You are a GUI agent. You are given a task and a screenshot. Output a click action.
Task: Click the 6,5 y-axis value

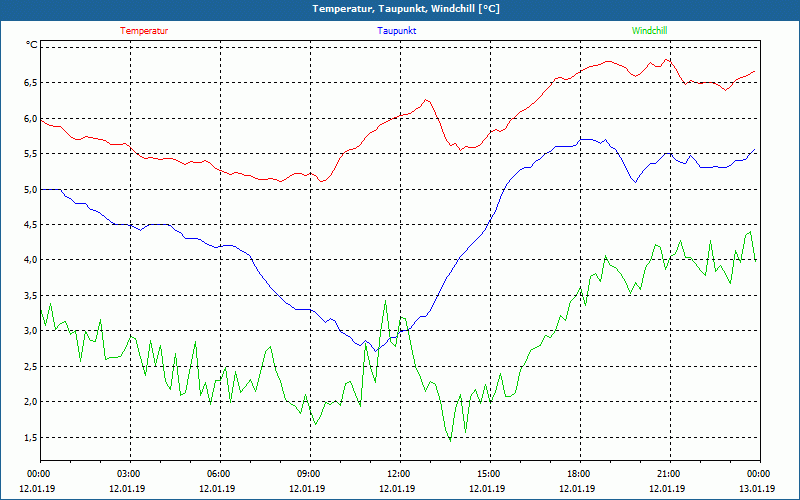tap(32, 83)
